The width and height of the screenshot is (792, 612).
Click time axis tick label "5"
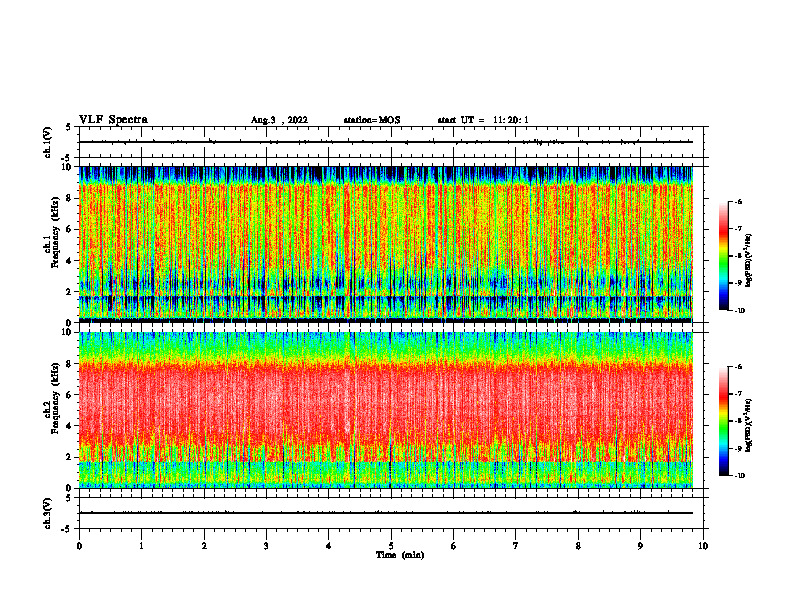pyautogui.click(x=391, y=546)
